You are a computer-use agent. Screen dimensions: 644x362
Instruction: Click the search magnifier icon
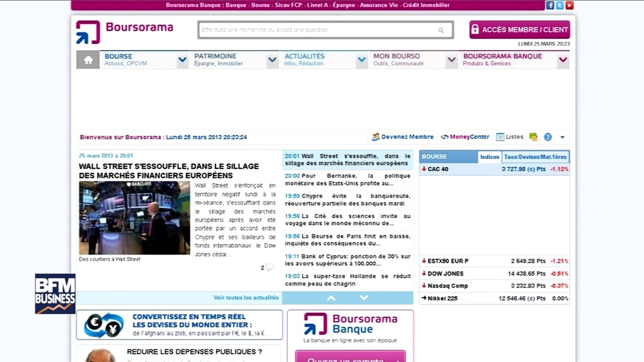pyautogui.click(x=441, y=30)
